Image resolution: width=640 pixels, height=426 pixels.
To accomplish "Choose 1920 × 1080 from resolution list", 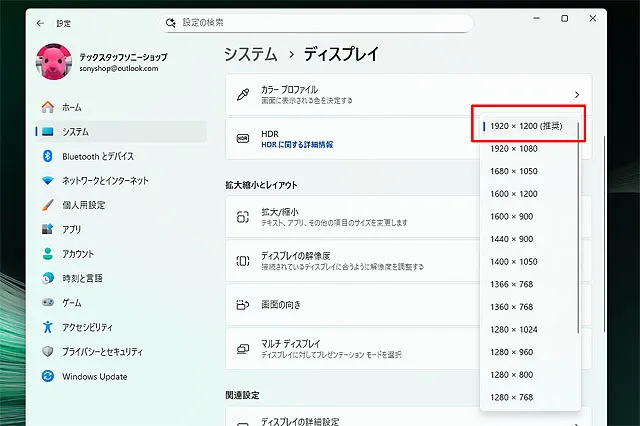I will [x=513, y=149].
